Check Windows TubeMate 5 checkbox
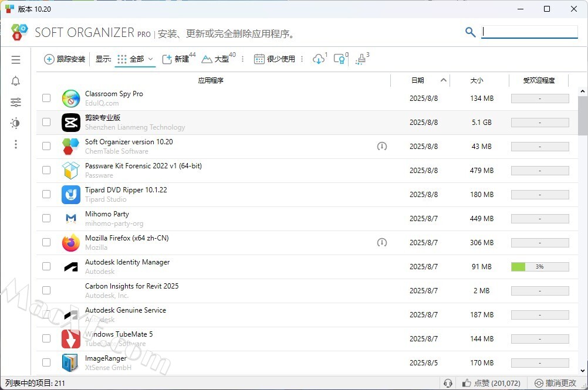588x390 pixels. (46, 338)
